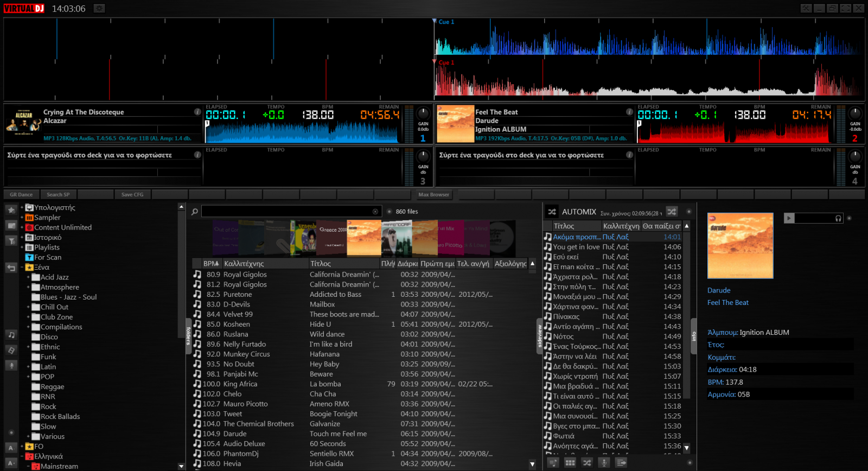Toggle the info panel side tab
Viewport: 868px width, 471px height.
tap(693, 336)
